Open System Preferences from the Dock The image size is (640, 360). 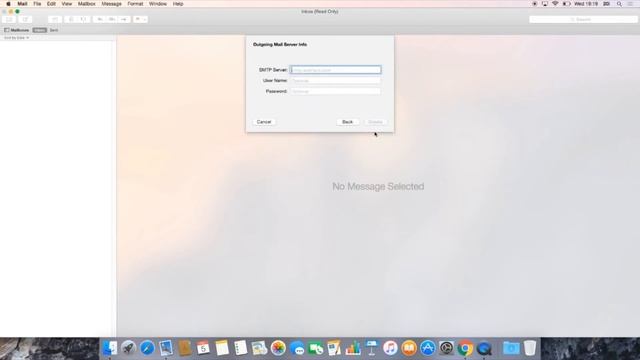pos(447,348)
